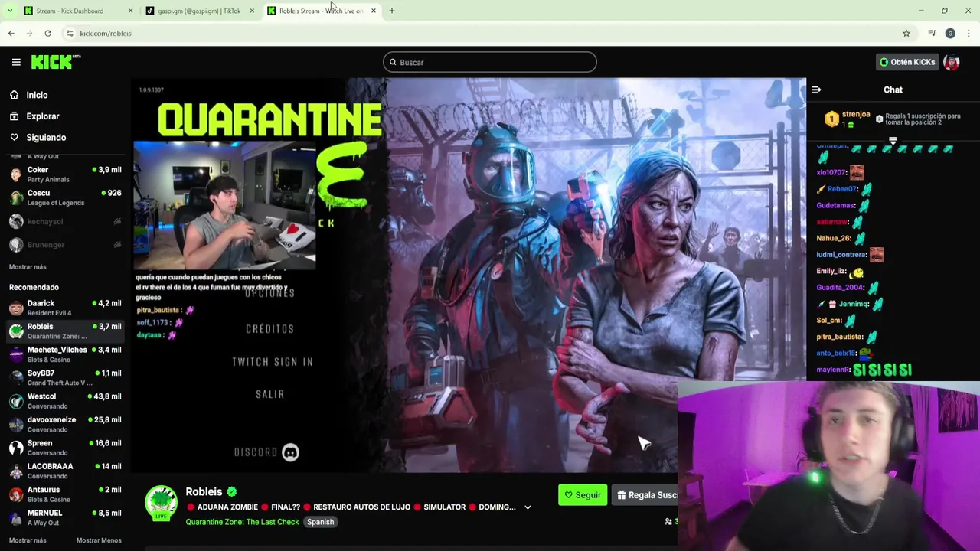Open the media control icon in Chrome toolbar
This screenshot has height=551, width=980.
tap(932, 33)
